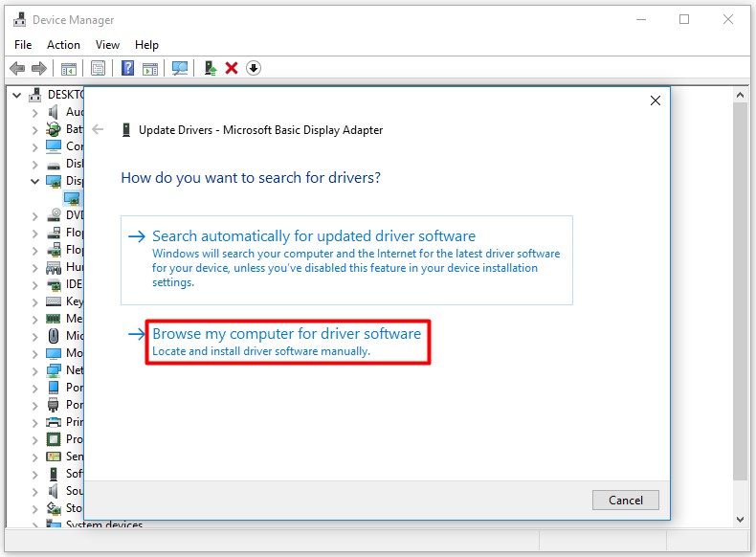Image resolution: width=756 pixels, height=557 pixels.
Task: Click the IDE controllers category icon
Action: pyautogui.click(x=54, y=284)
